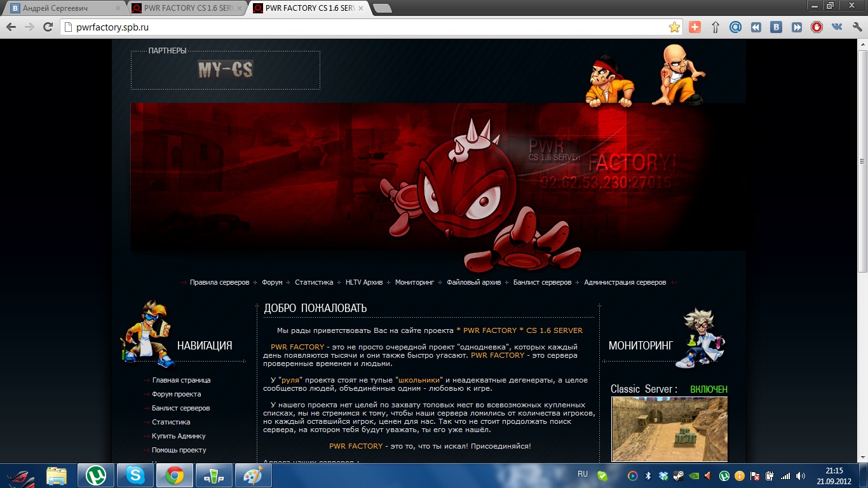Click the Помощь проекту sidebar link
Image resolution: width=868 pixels, height=488 pixels.
(179, 450)
